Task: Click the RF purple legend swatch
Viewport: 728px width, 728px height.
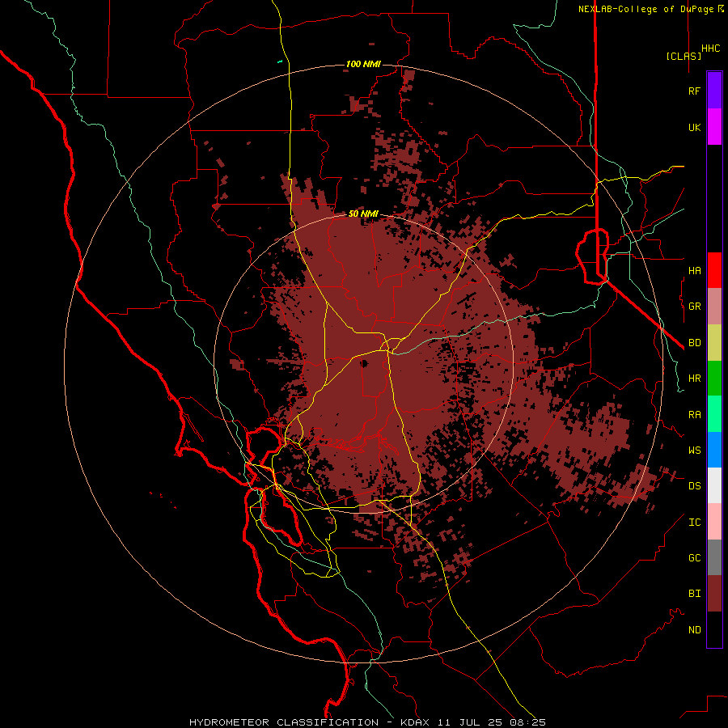Action: tap(714, 91)
